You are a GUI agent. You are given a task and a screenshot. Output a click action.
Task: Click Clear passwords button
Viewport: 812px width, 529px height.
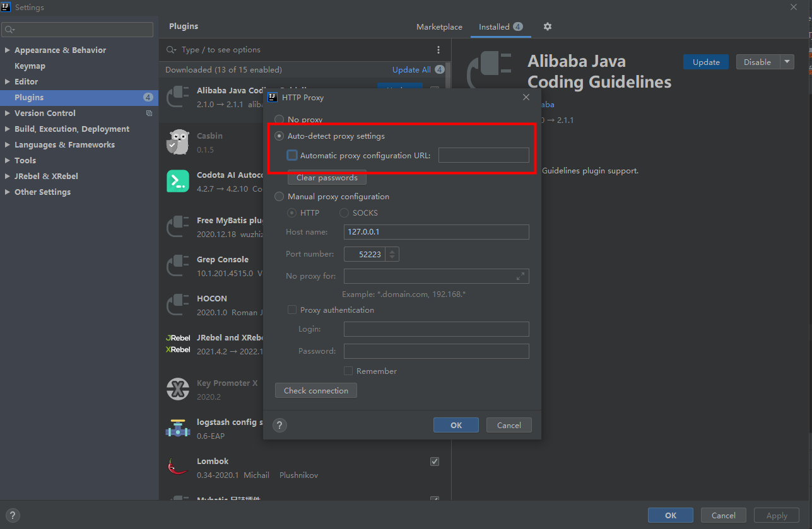327,177
